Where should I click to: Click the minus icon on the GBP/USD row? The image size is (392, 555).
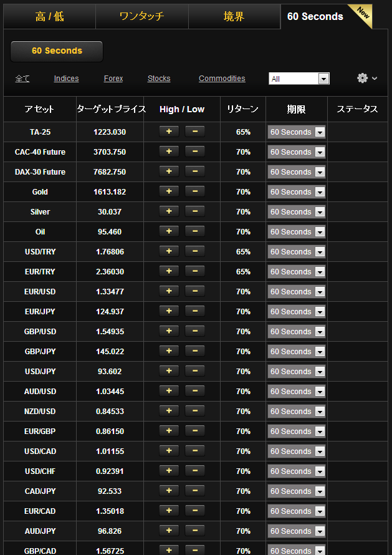click(x=195, y=331)
